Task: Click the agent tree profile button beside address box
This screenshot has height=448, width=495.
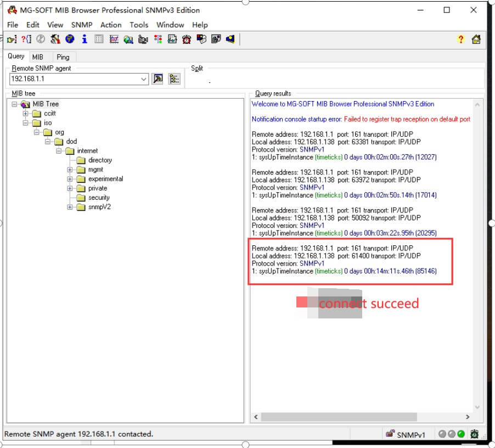Action: (175, 79)
